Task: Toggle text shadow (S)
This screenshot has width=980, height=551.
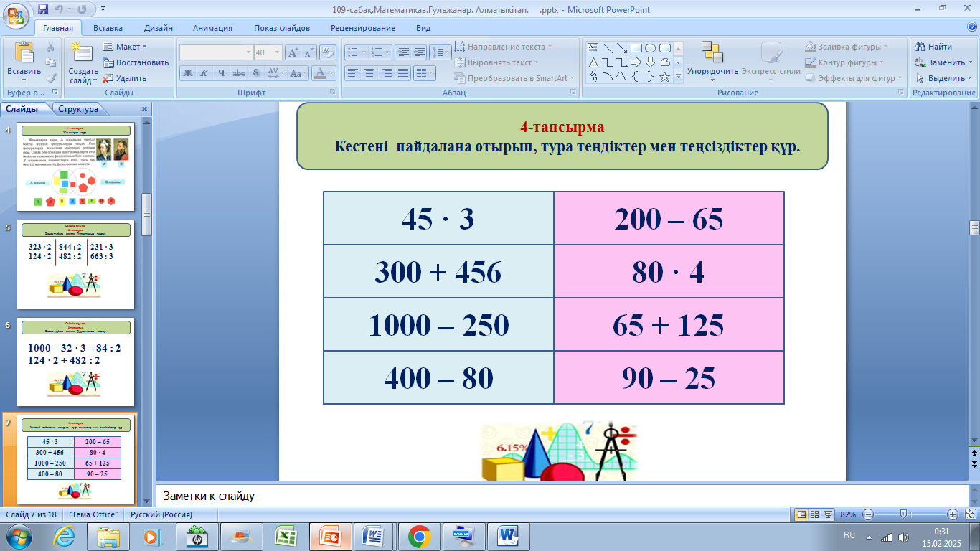Action: [x=256, y=73]
